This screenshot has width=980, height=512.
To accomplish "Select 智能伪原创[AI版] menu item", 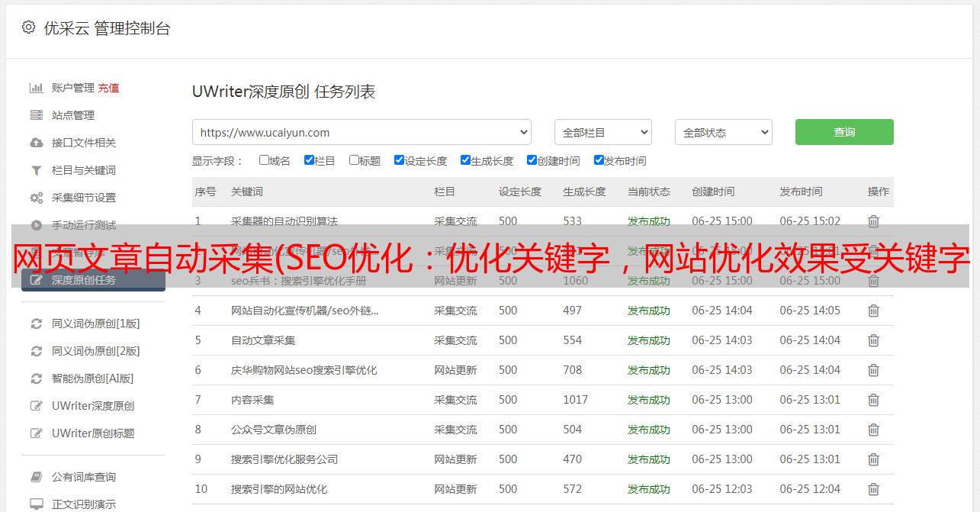I will [92, 378].
